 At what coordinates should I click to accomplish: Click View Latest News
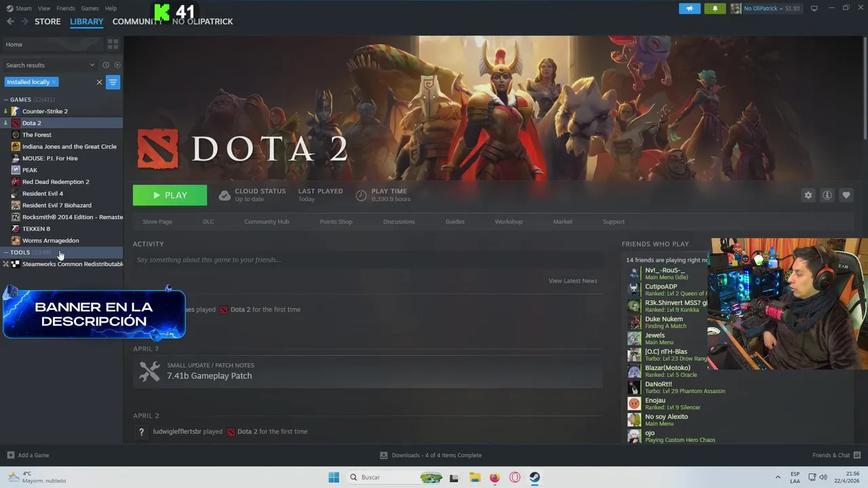coord(573,281)
